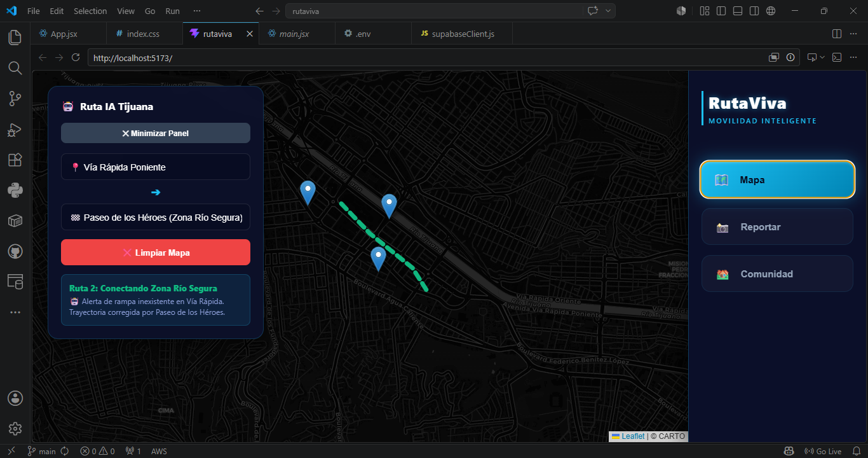The width and height of the screenshot is (868, 458).
Task: Toggle the bottom panel
Action: click(738, 11)
